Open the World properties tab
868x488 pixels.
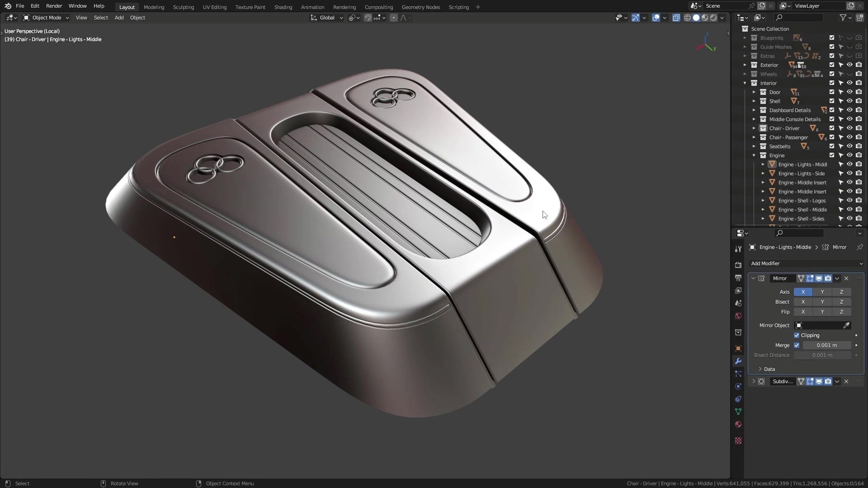pos(738,316)
